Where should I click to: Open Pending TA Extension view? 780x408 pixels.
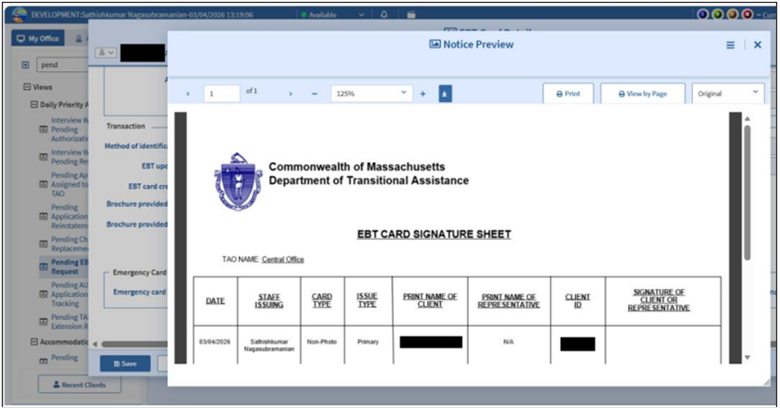pyautogui.click(x=70, y=321)
